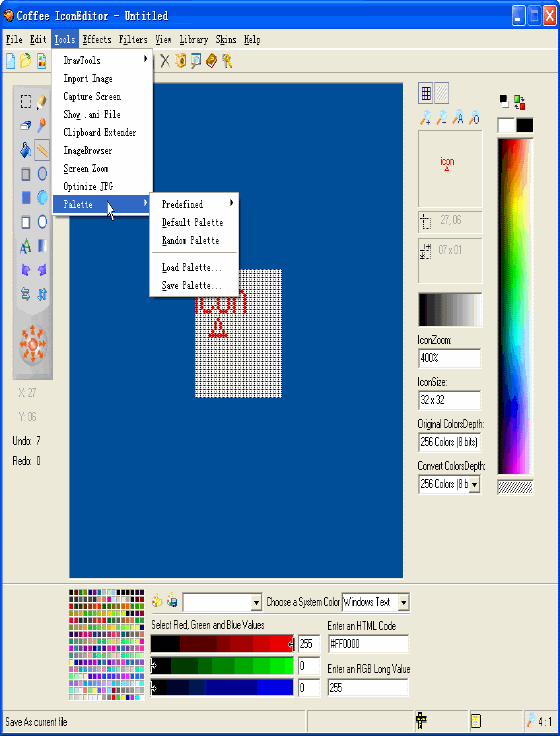Image resolution: width=560 pixels, height=736 pixels.
Task: Pick a shade from the grayscale bar
Action: pos(450,310)
